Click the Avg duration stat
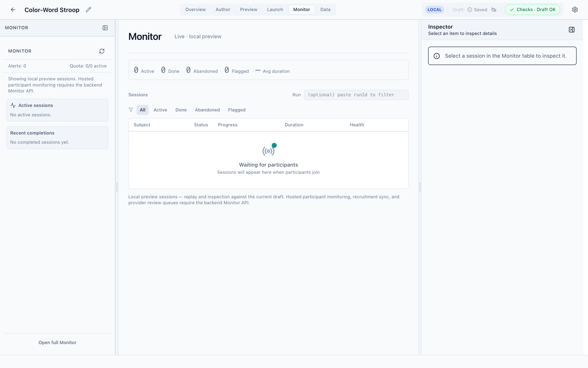The image size is (588, 368). pyautogui.click(x=272, y=71)
